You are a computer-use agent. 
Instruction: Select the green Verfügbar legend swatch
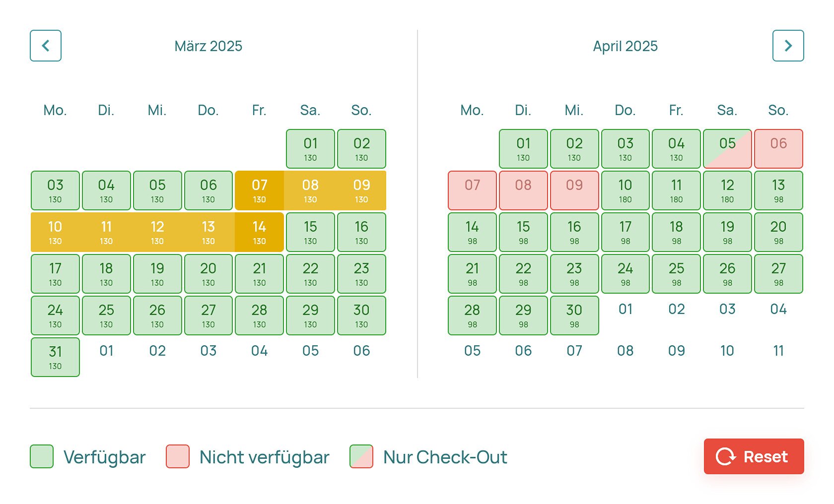pos(41,456)
